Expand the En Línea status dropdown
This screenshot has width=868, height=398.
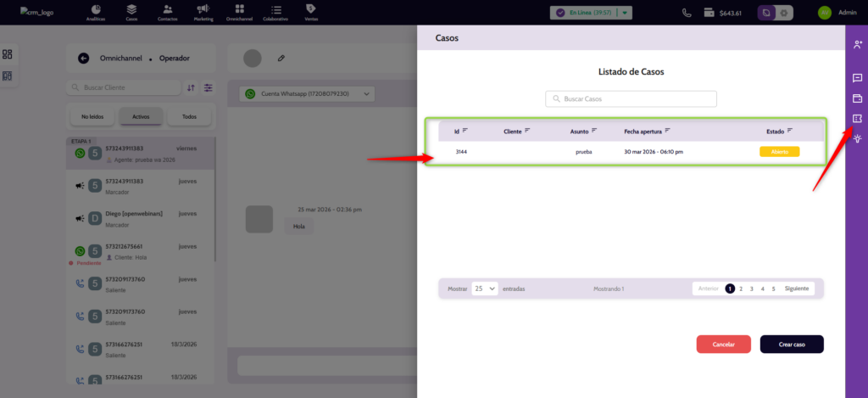click(x=625, y=13)
